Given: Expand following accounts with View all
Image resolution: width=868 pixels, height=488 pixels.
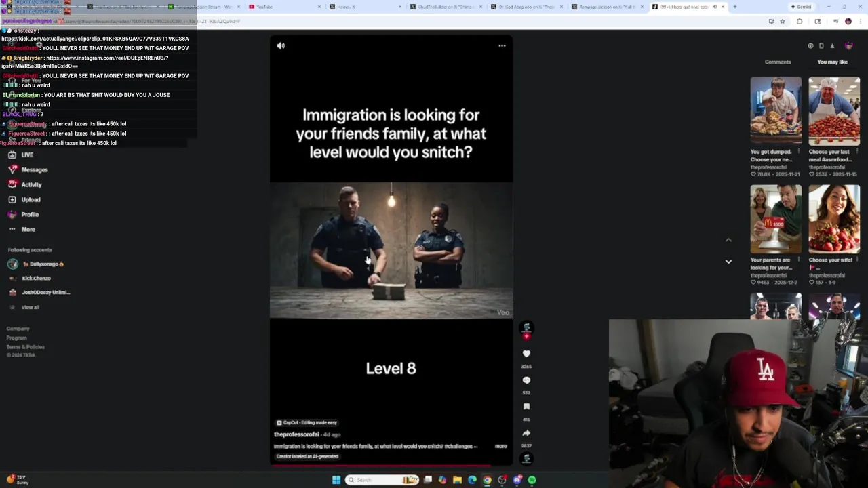Looking at the screenshot, I should [31, 307].
